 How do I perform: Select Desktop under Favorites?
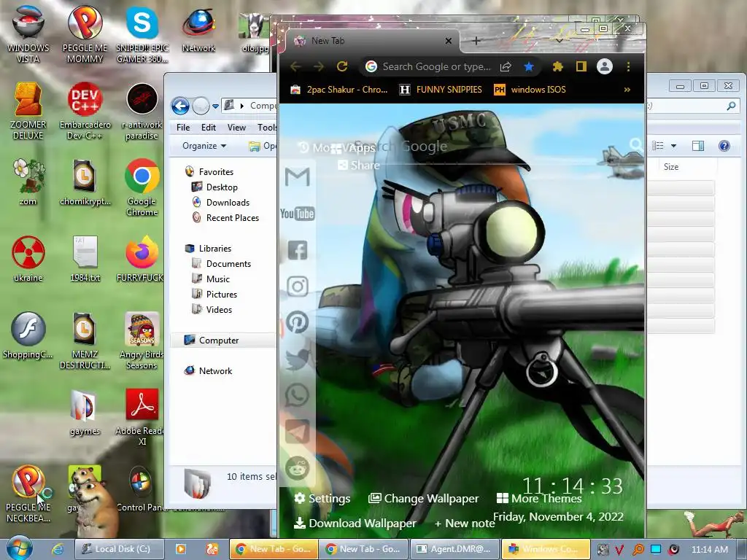point(214,187)
